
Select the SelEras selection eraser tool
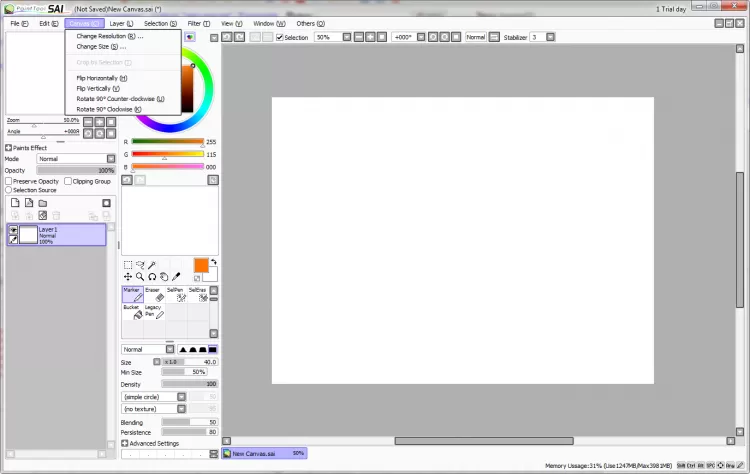pyautogui.click(x=198, y=294)
